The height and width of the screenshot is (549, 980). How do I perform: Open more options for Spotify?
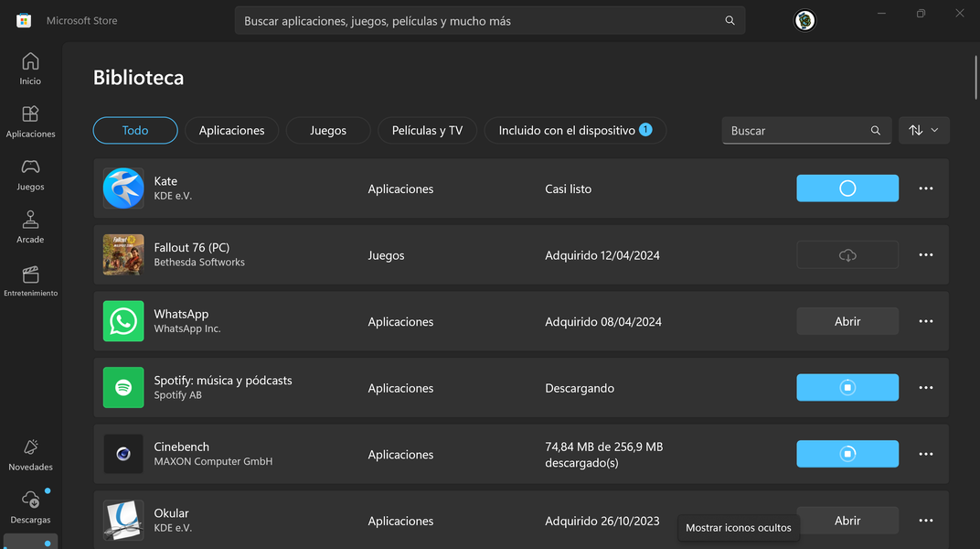pyautogui.click(x=926, y=388)
